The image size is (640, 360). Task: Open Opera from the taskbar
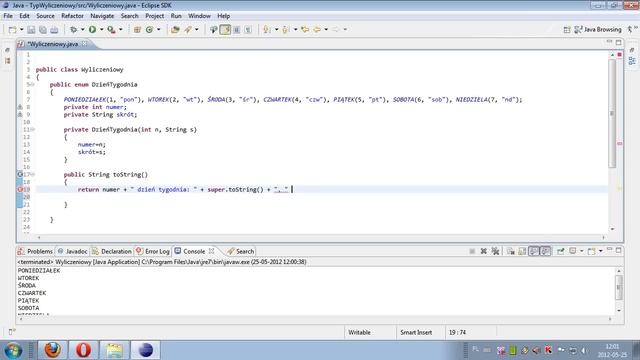(83, 350)
